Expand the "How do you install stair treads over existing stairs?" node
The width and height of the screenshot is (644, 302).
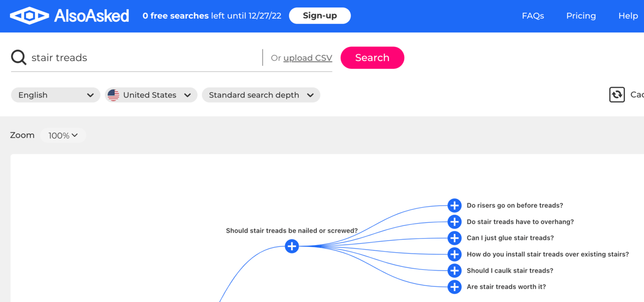point(454,254)
